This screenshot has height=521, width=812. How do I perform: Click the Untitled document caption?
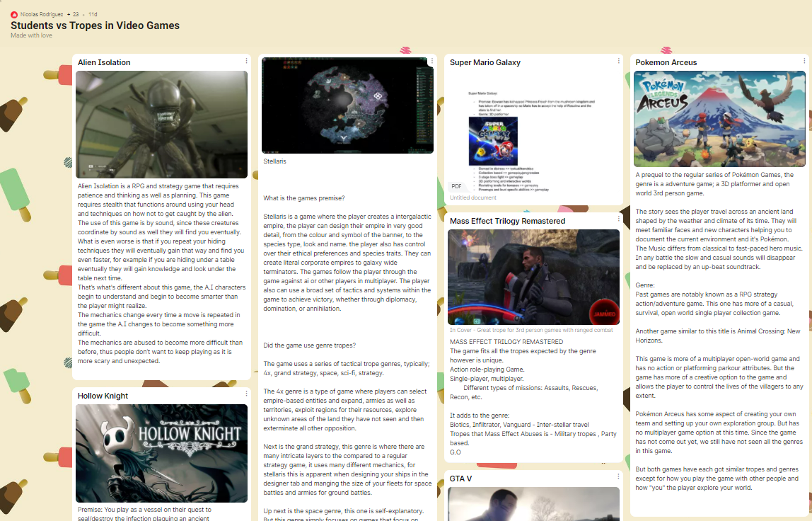point(472,197)
